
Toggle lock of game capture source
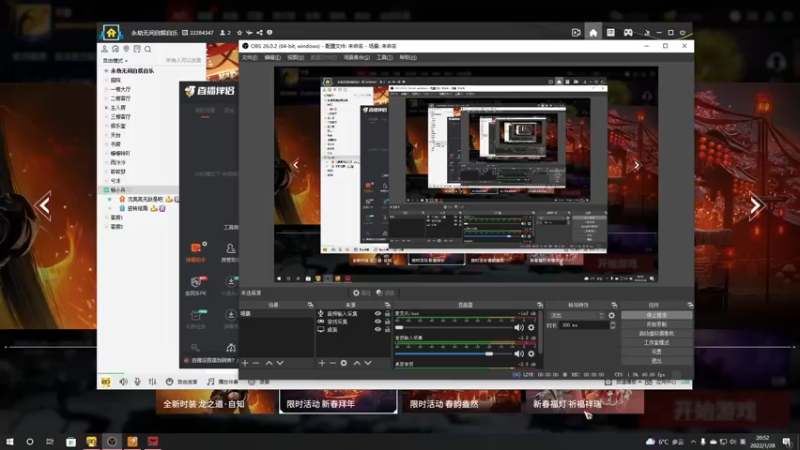coord(387,321)
